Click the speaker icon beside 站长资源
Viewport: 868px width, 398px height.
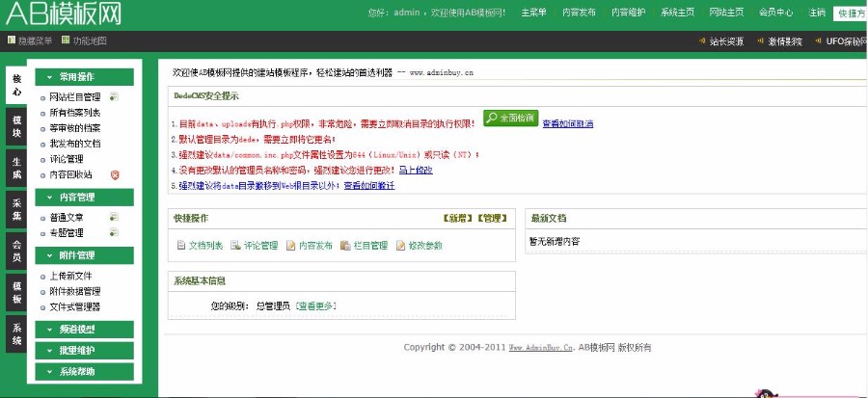[x=702, y=40]
